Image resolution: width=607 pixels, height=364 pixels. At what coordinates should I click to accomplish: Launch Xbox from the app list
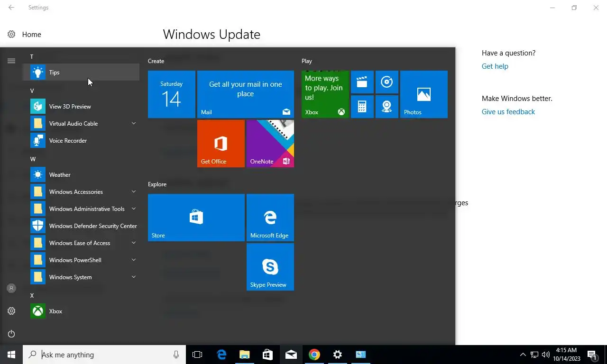coord(81,311)
